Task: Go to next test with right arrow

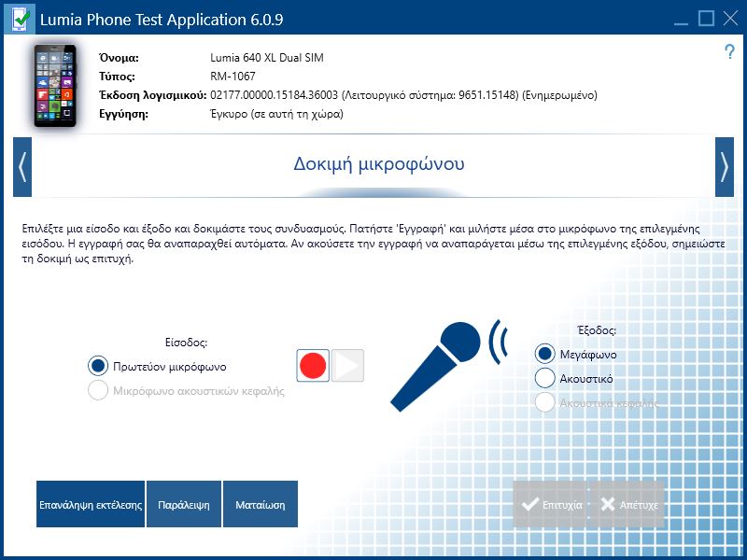Action: point(725,167)
